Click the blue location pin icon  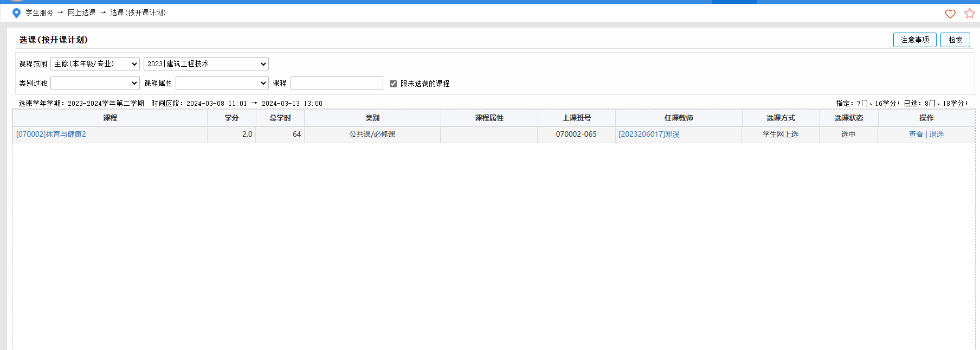16,13
